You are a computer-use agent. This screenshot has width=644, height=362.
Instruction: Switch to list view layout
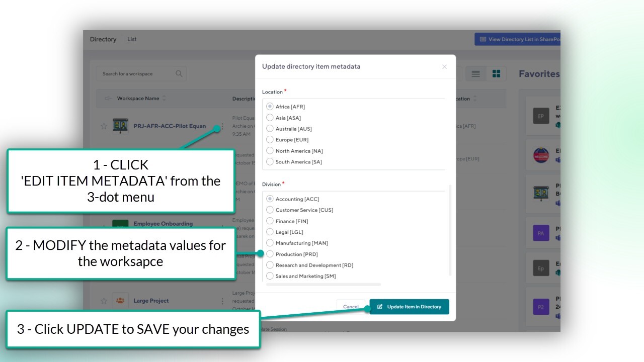(x=475, y=74)
